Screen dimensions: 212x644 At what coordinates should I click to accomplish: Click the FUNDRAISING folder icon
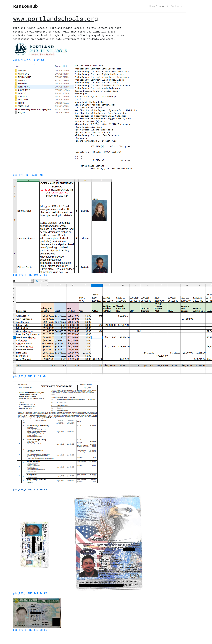pyautogui.click(x=16, y=87)
